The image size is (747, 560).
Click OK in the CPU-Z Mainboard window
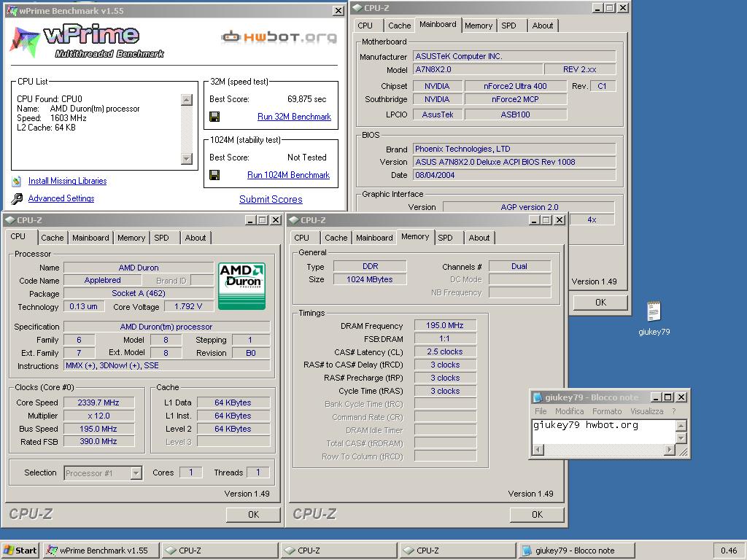click(600, 303)
